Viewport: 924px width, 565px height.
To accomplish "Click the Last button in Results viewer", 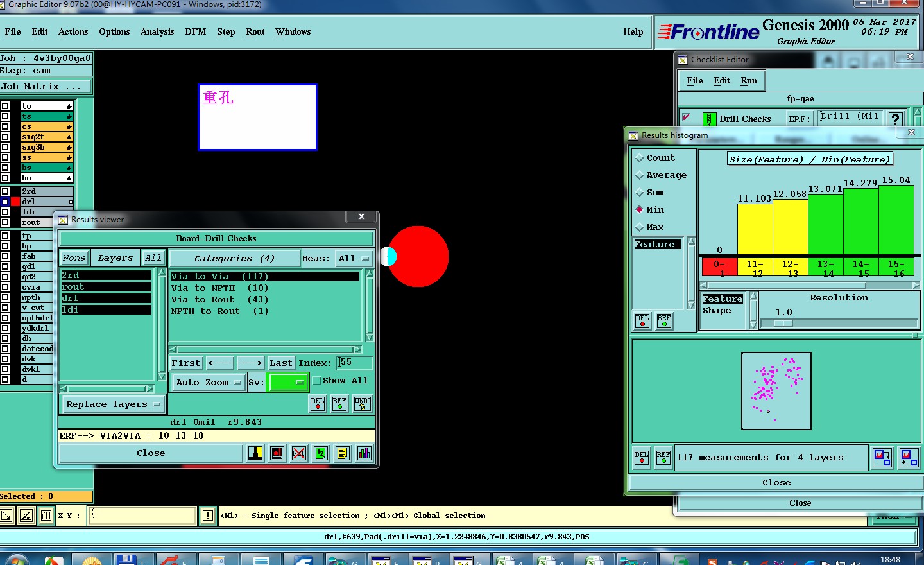I will pos(281,363).
